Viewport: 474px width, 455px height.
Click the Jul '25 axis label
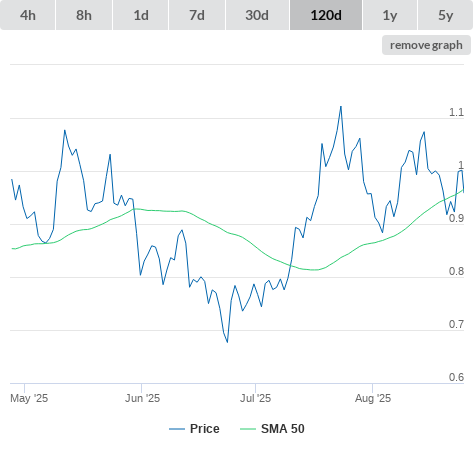pyautogui.click(x=255, y=398)
